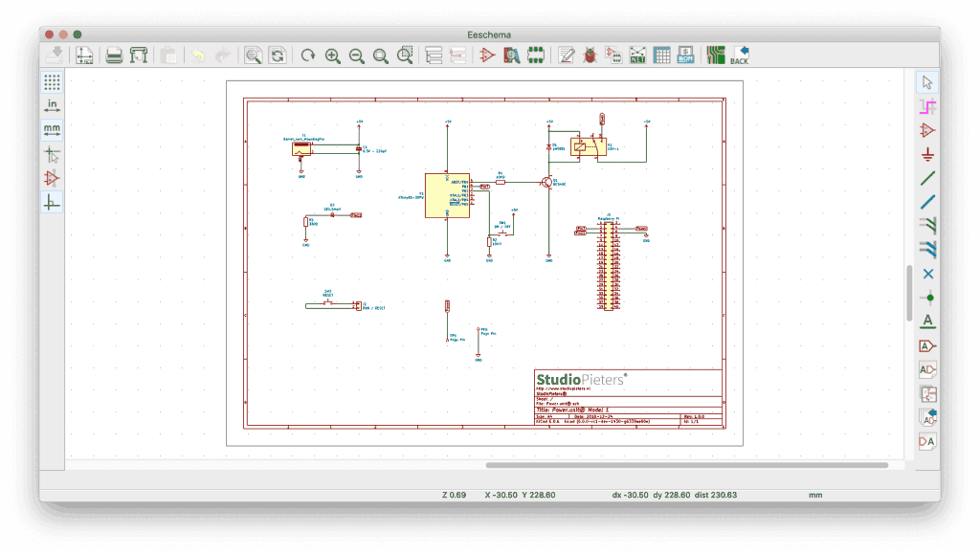Select the Import hierarchical label tool

click(927, 418)
